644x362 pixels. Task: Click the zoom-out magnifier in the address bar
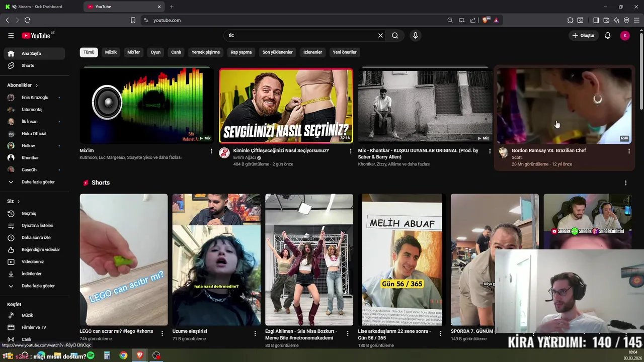tap(450, 20)
